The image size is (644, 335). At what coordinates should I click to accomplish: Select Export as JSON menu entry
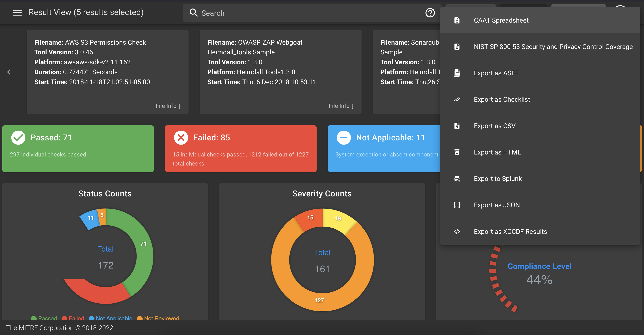497,205
